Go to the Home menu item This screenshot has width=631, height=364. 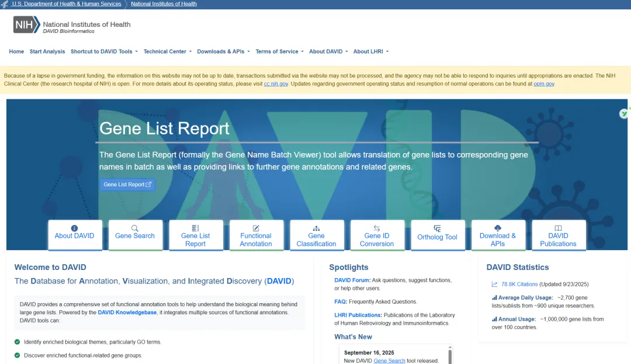click(x=16, y=51)
